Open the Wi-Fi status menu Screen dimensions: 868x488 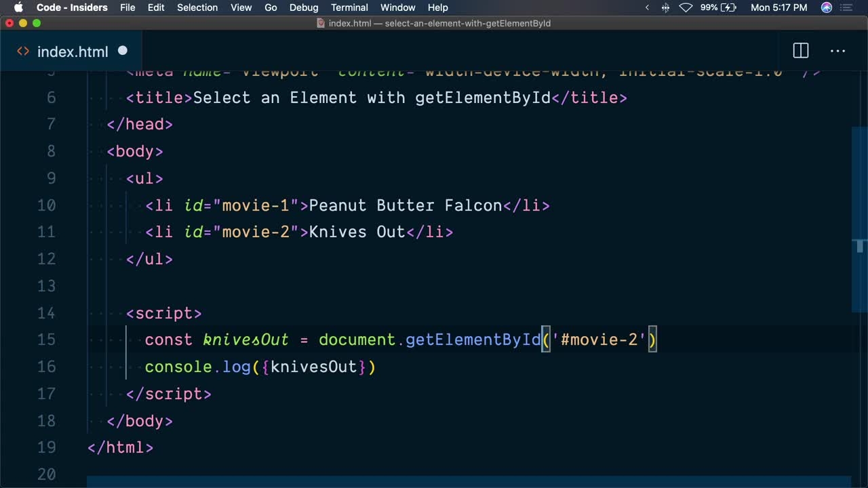coord(686,7)
